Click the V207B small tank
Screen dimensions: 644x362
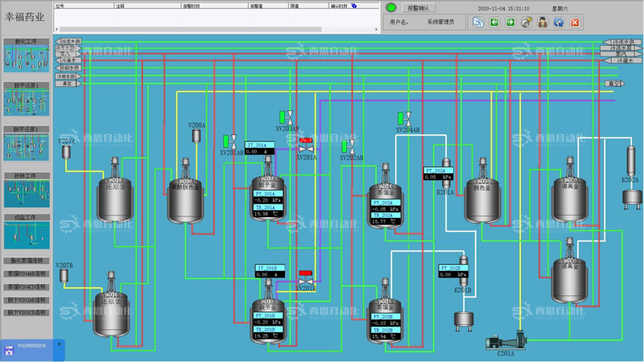(64, 275)
